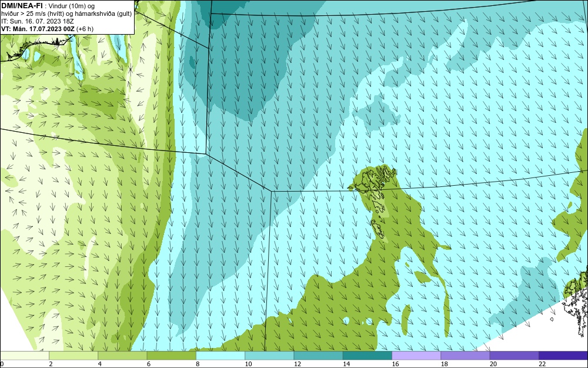Pick the 12-14 m/s teal legend swatch
Viewport: 588px width, 368px height.
click(318, 356)
